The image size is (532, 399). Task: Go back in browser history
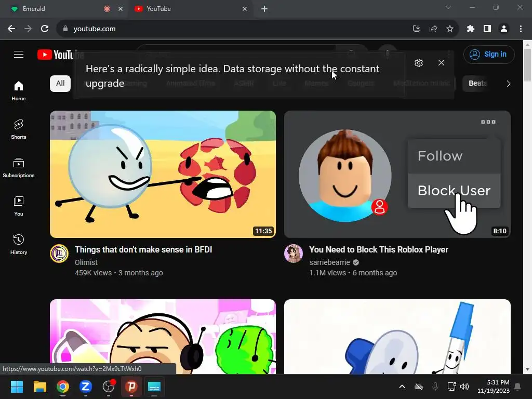tap(11, 29)
